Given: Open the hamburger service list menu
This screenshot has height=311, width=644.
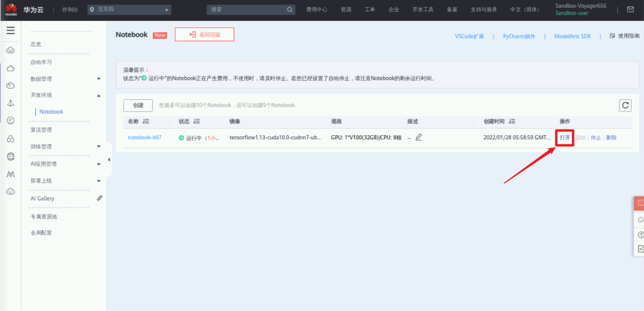Looking at the screenshot, I should click(x=11, y=31).
